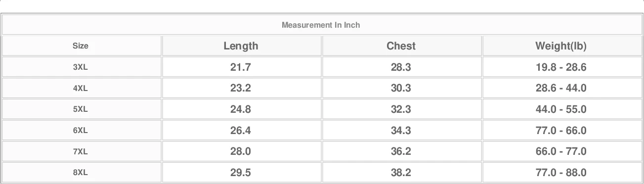Click the 6XL size row label

[81, 131]
